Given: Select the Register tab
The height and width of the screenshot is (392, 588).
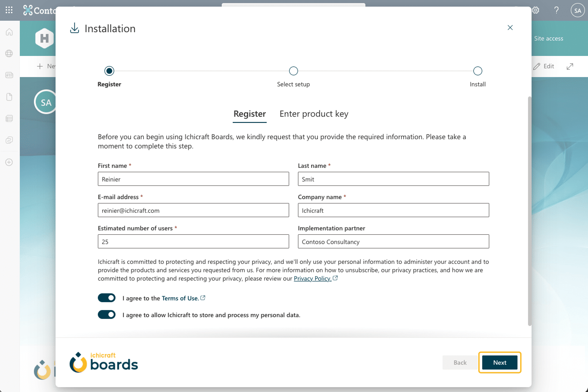Looking at the screenshot, I should 249,114.
